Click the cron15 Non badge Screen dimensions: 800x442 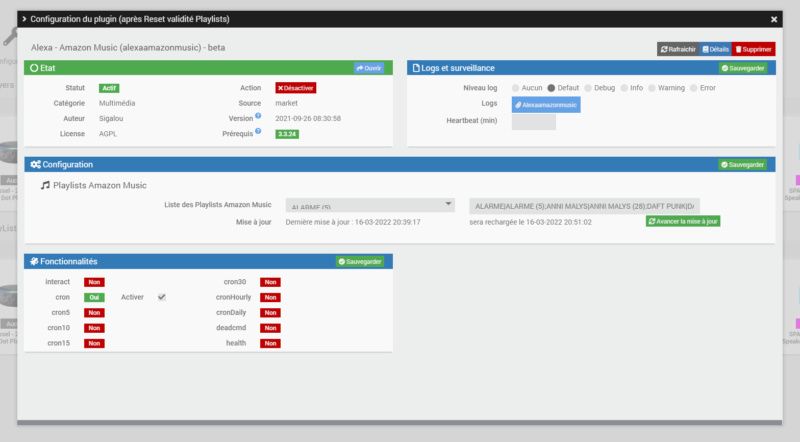[x=94, y=343]
